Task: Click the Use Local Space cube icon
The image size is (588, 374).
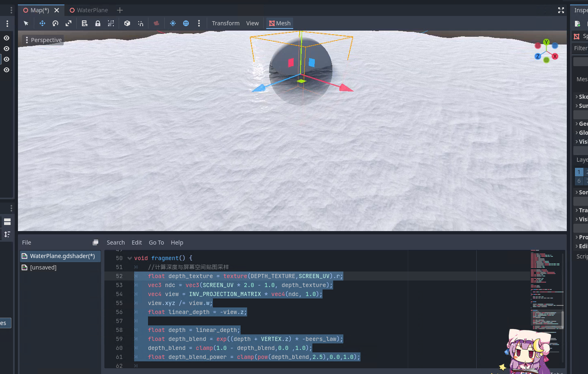Action: (x=127, y=23)
